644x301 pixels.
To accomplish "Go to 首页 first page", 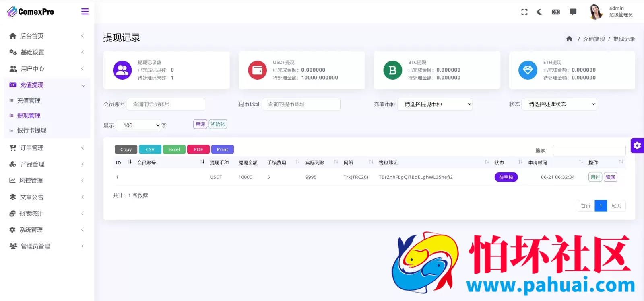I will (x=586, y=206).
